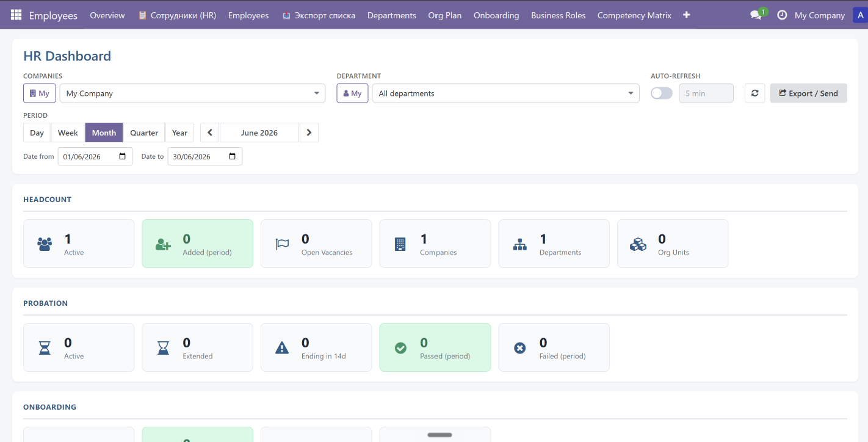Open the Employees menu item
The height and width of the screenshot is (442, 868).
(x=248, y=15)
